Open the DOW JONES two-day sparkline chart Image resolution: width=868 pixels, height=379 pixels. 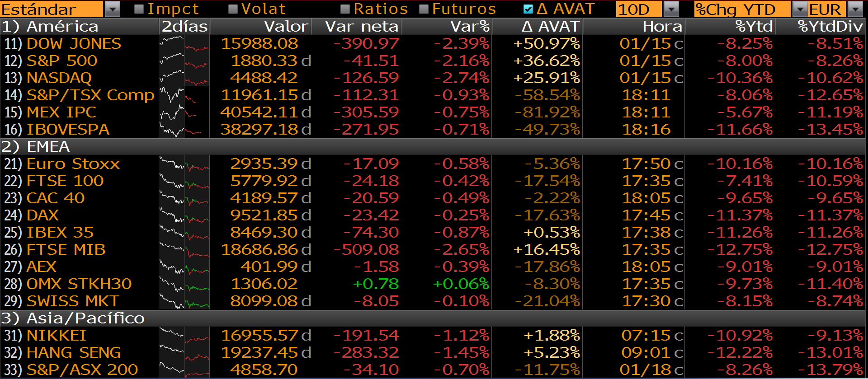[x=184, y=44]
